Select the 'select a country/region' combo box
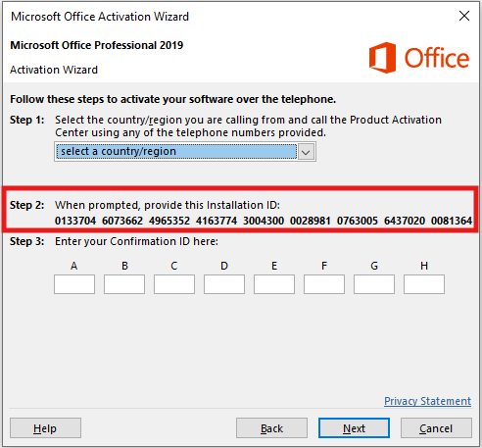This screenshot has height=448, width=482. (185, 152)
